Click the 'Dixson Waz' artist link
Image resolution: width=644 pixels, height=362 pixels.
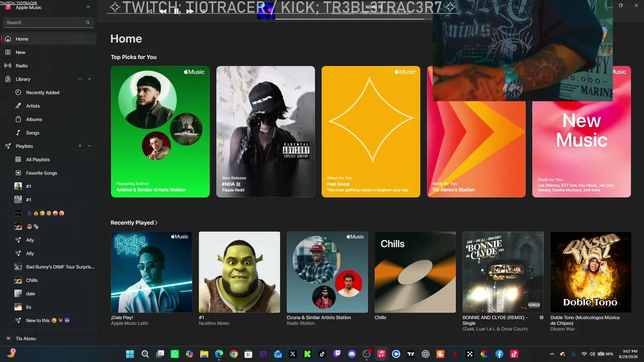[x=561, y=329]
